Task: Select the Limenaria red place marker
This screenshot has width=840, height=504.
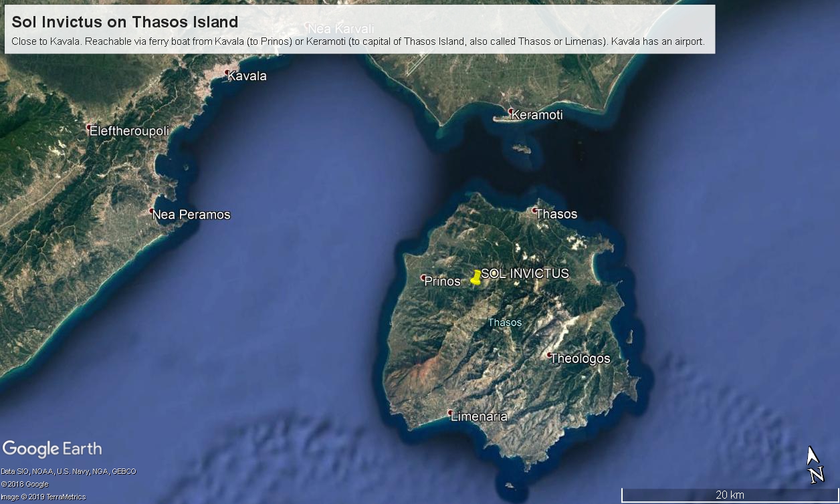Action: [x=450, y=412]
